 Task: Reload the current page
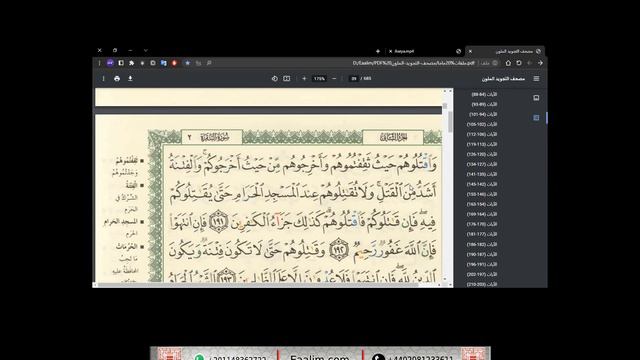coord(519,63)
